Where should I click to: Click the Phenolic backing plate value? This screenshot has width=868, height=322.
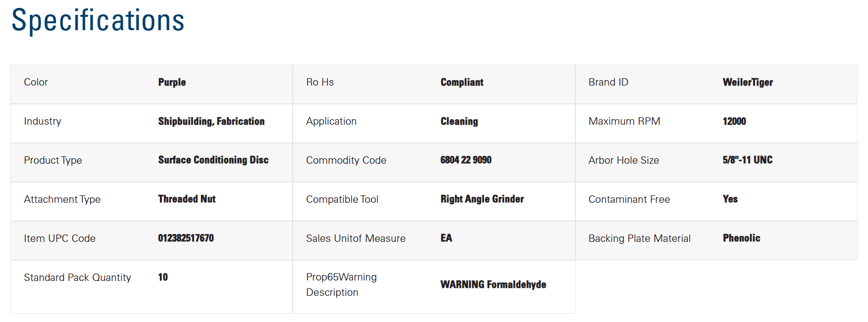(741, 238)
